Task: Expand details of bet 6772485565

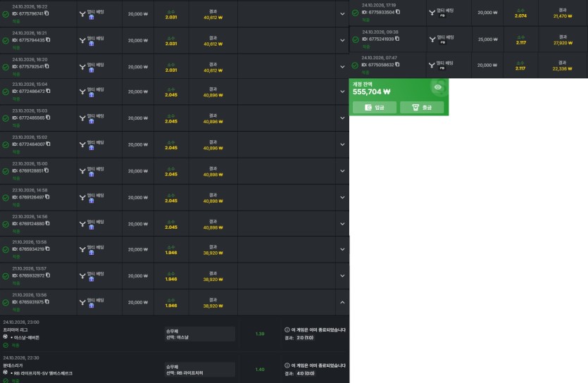Action: point(342,118)
